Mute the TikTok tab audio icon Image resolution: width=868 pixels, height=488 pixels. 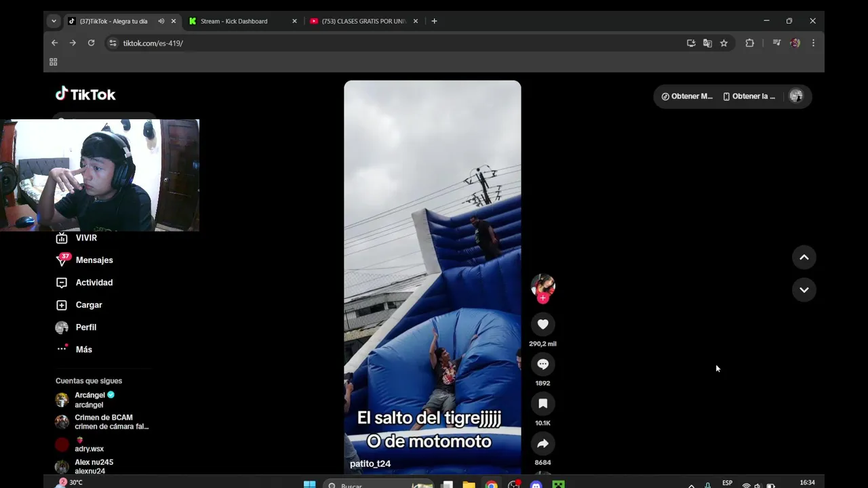coord(161,21)
